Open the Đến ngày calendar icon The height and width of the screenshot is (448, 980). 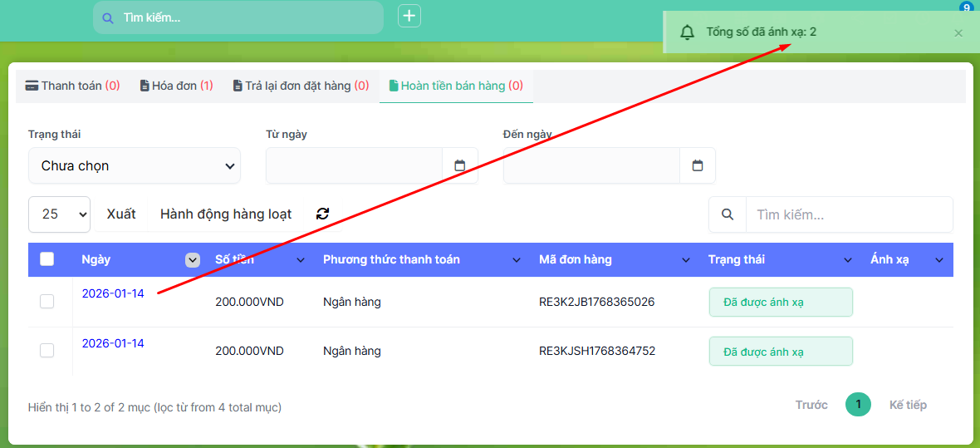[x=698, y=165]
